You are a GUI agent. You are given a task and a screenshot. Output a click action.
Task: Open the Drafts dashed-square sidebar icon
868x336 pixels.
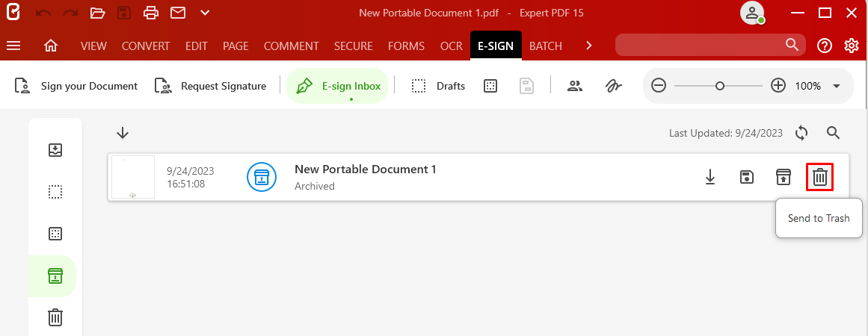pos(55,193)
